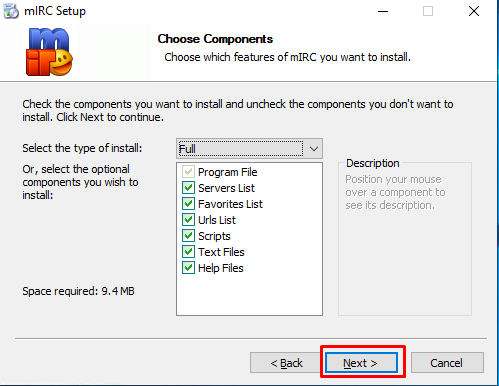This screenshot has width=499, height=386.
Task: Uncheck the Servers List component
Action: click(188, 188)
